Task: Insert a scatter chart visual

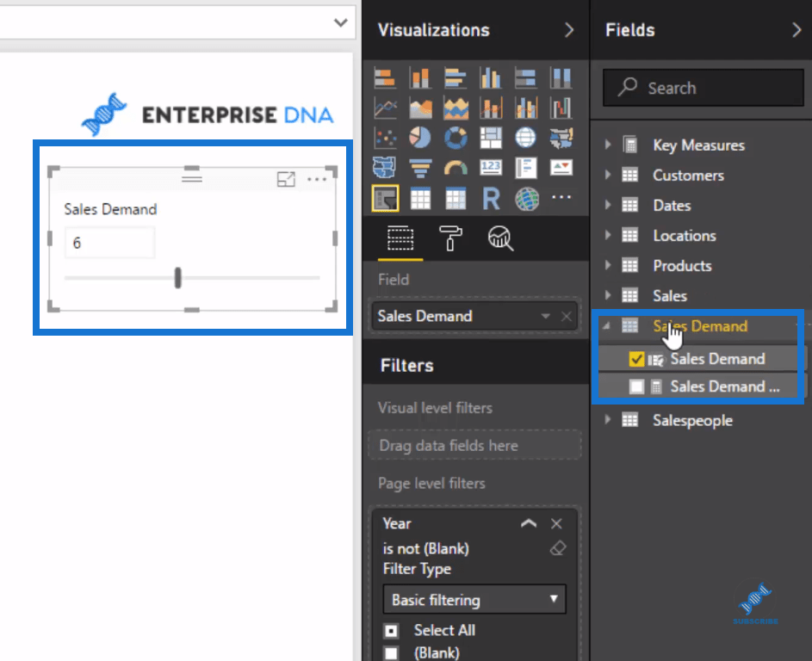Action: click(x=385, y=138)
